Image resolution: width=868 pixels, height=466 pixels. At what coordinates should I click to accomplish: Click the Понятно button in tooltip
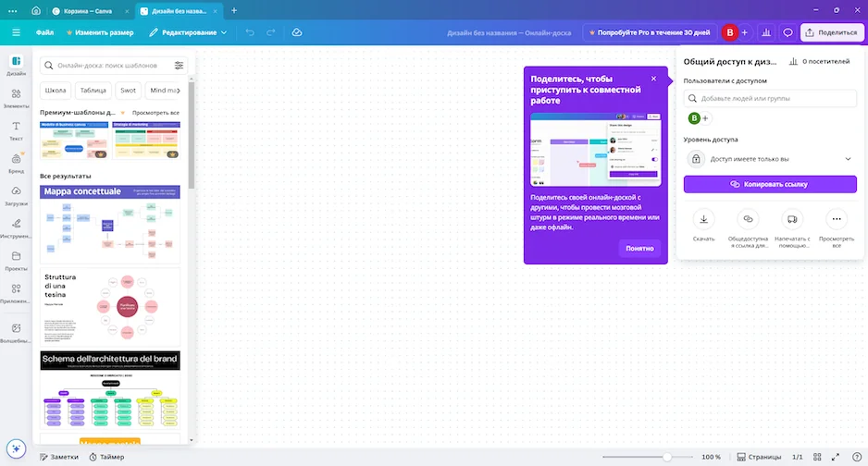[x=639, y=249]
